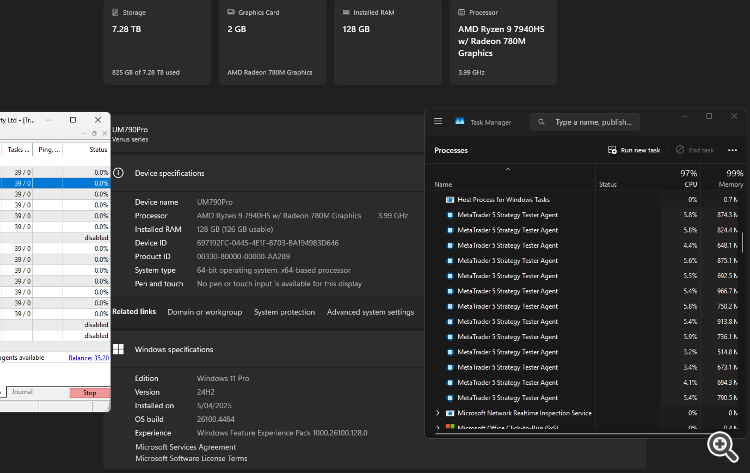Screen dimensions: 750x473
Task: Open the Task Manager more options ellipsis
Action: [732, 150]
